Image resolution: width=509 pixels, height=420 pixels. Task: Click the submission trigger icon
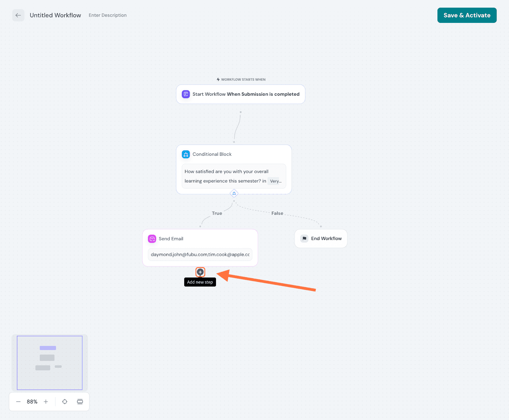[x=186, y=94]
